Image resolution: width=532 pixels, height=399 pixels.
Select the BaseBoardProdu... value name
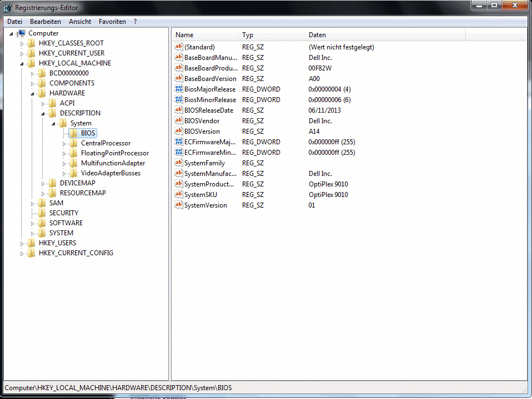(210, 68)
